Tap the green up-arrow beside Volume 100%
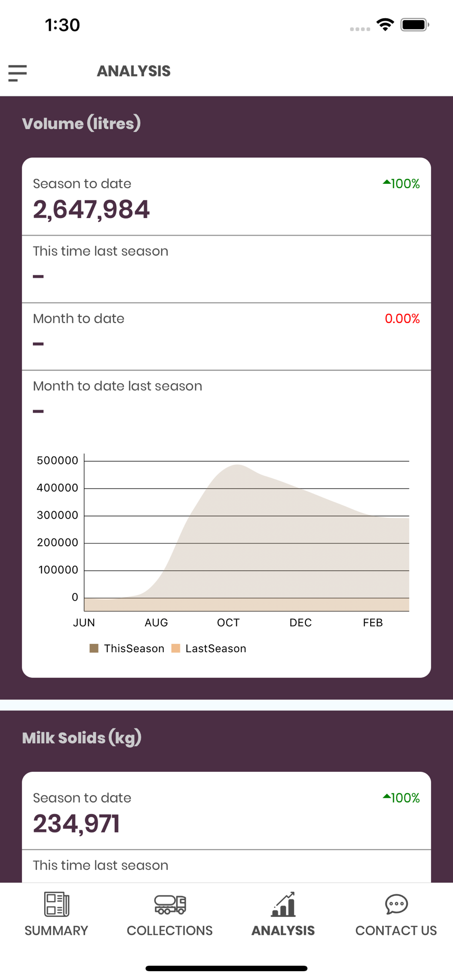Screen dimensions: 453x980 [386, 183]
